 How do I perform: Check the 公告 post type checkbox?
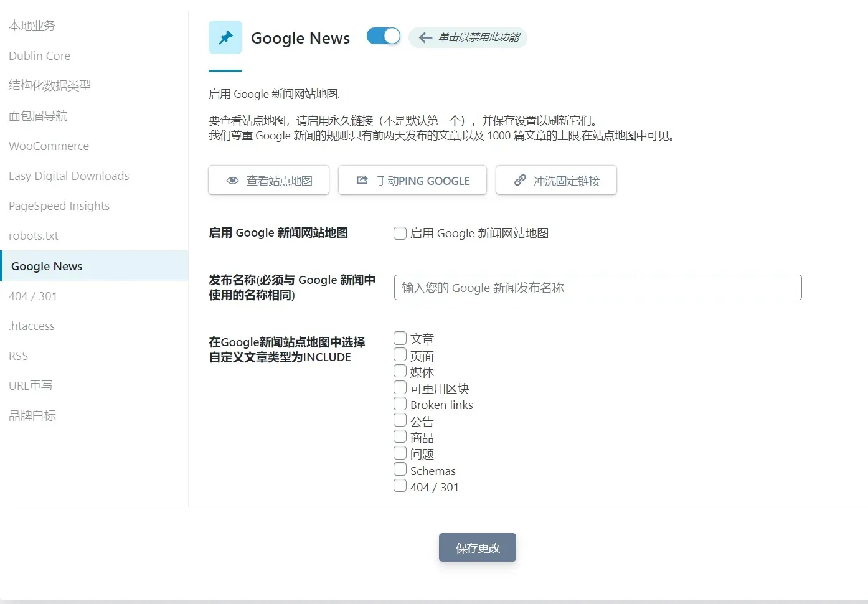[x=400, y=420]
